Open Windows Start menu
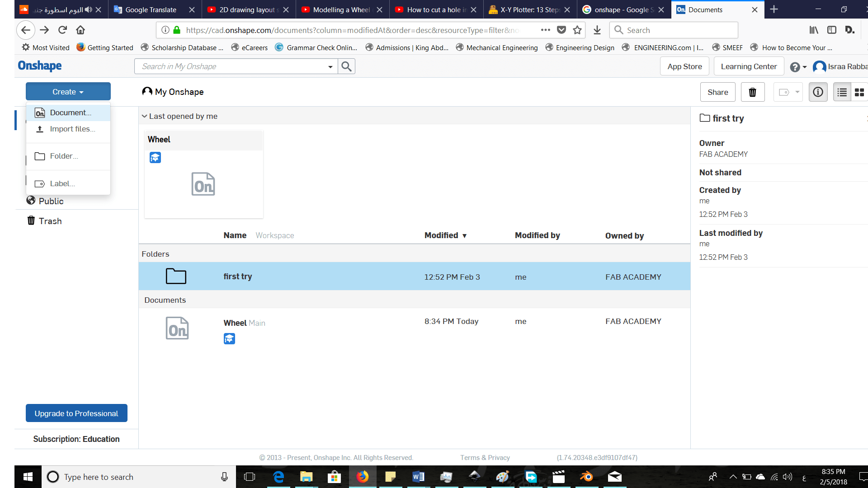The width and height of the screenshot is (868, 488). click(28, 477)
